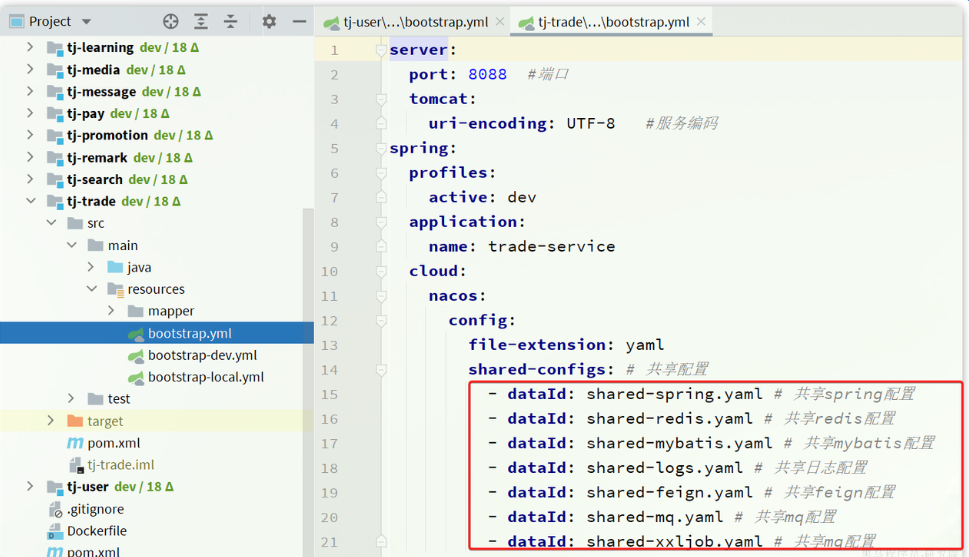The width and height of the screenshot is (969, 557).
Task: Fold the server block at line 1
Action: coord(381,50)
